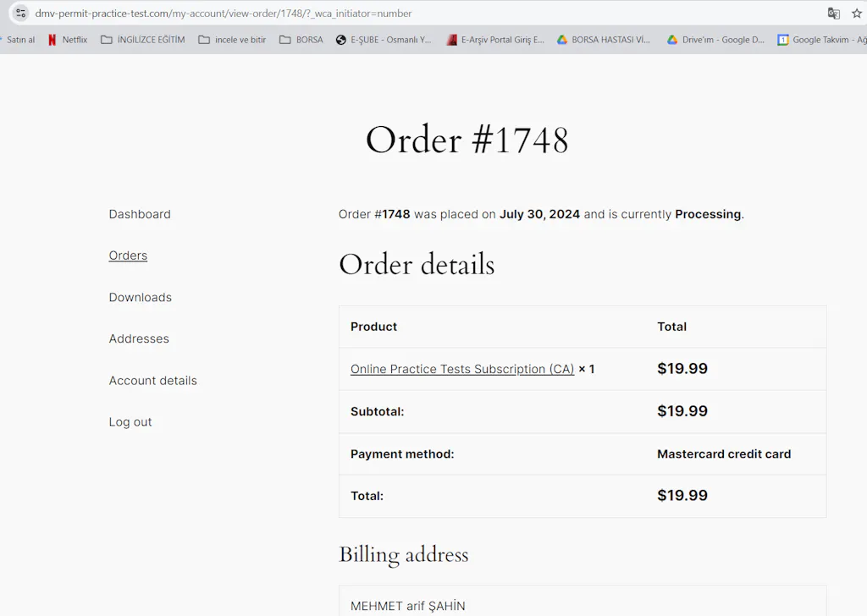Go to Dashboard in account menu
Screen dimensions: 867x616
click(x=140, y=214)
